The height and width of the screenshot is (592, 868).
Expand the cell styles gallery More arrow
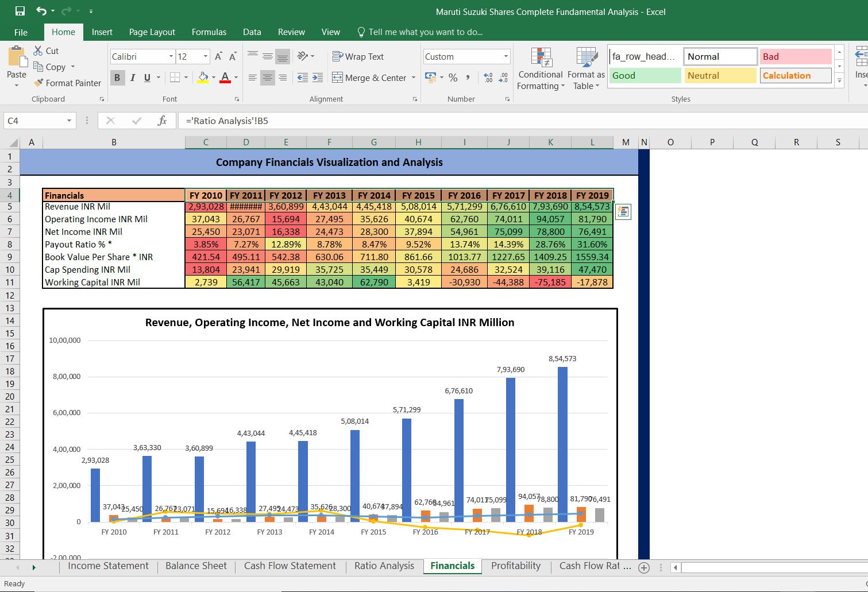(839, 81)
